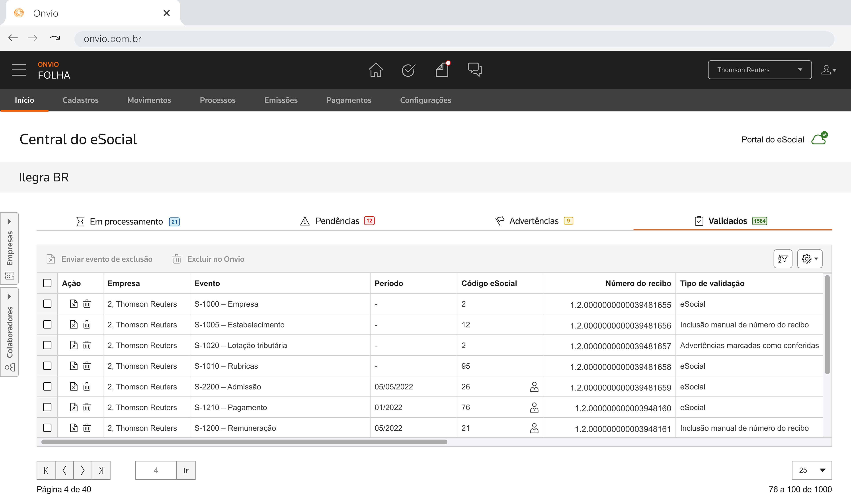Expand the Empresas side panel
851x504 pixels.
click(x=10, y=248)
